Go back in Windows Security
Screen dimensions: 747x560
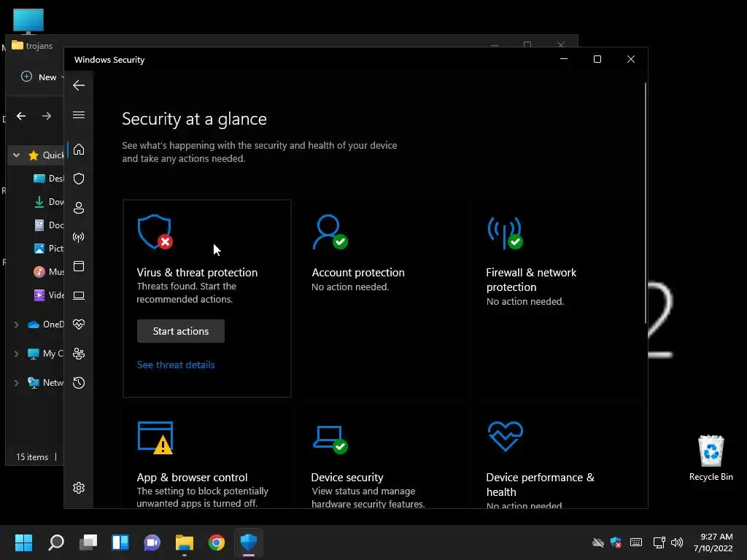pos(79,85)
